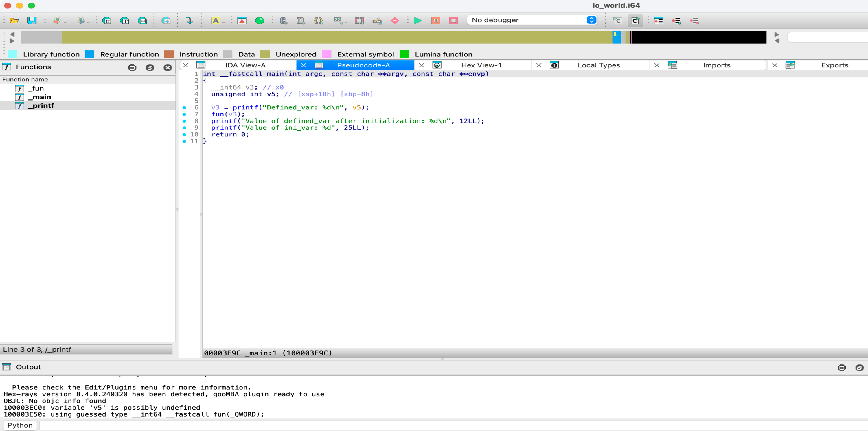Screen dimensions: 868x431
Task: Select _main in the Functions list
Action: [40, 97]
